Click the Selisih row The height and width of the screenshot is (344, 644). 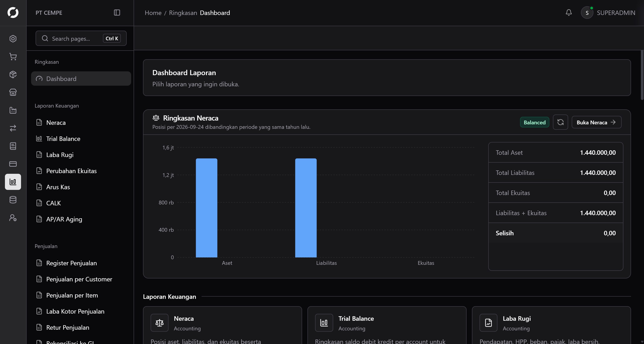(x=556, y=233)
